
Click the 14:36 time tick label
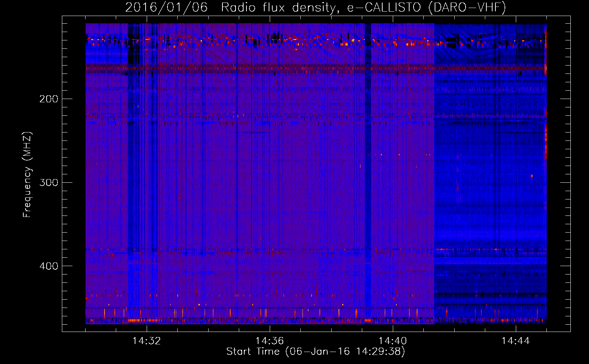270,341
